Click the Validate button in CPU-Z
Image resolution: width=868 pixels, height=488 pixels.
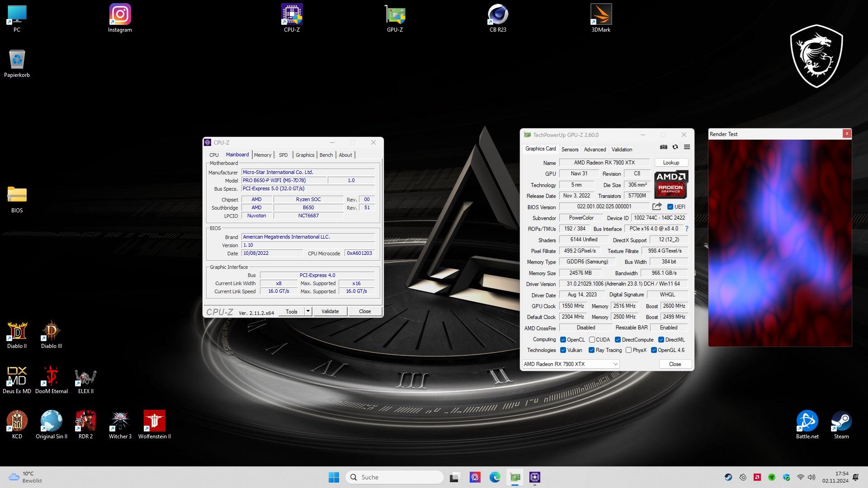tap(330, 311)
